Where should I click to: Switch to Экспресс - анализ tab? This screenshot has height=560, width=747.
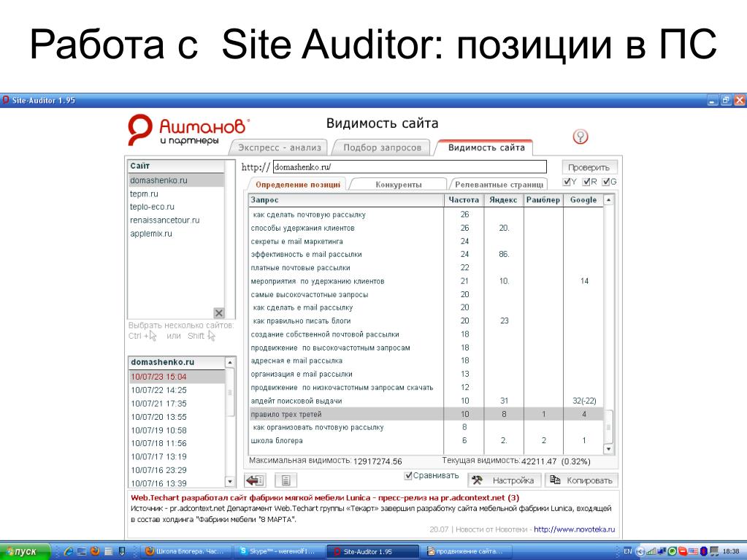279,147
